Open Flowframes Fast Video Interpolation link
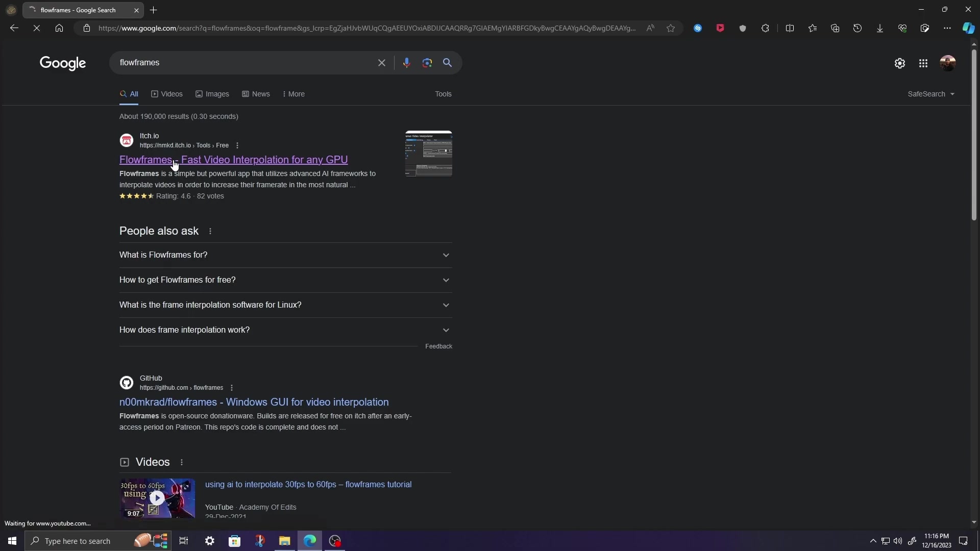Viewport: 980px width, 551px height. 234,160
